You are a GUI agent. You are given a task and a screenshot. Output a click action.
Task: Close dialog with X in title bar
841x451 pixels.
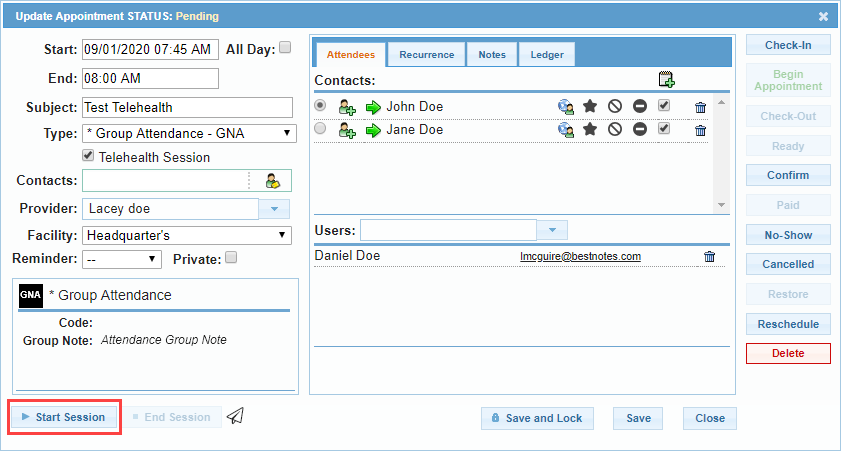click(x=823, y=17)
